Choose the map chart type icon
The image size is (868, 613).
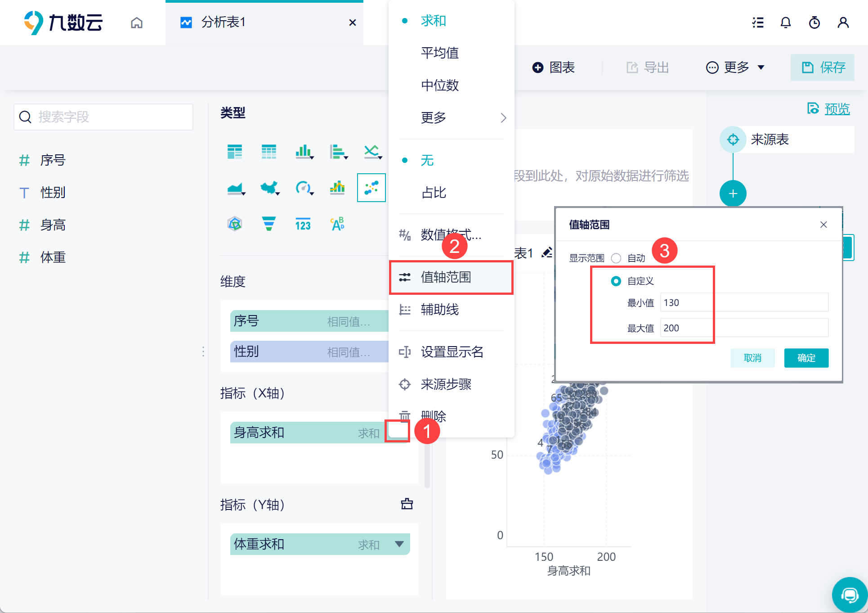point(269,188)
